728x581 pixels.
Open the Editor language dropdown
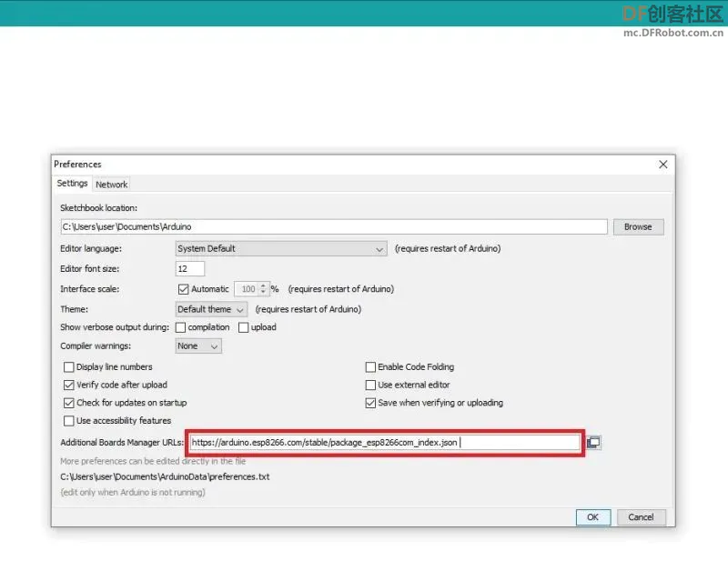tap(281, 249)
